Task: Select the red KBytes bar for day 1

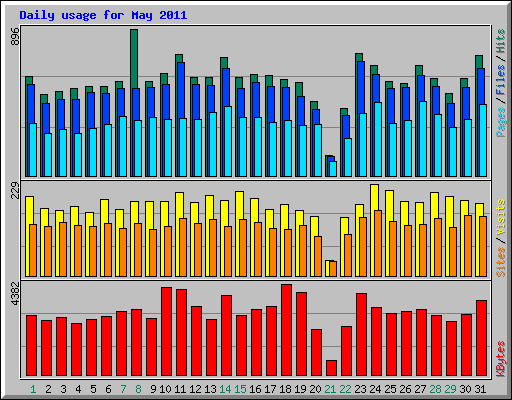Action: coord(31,346)
